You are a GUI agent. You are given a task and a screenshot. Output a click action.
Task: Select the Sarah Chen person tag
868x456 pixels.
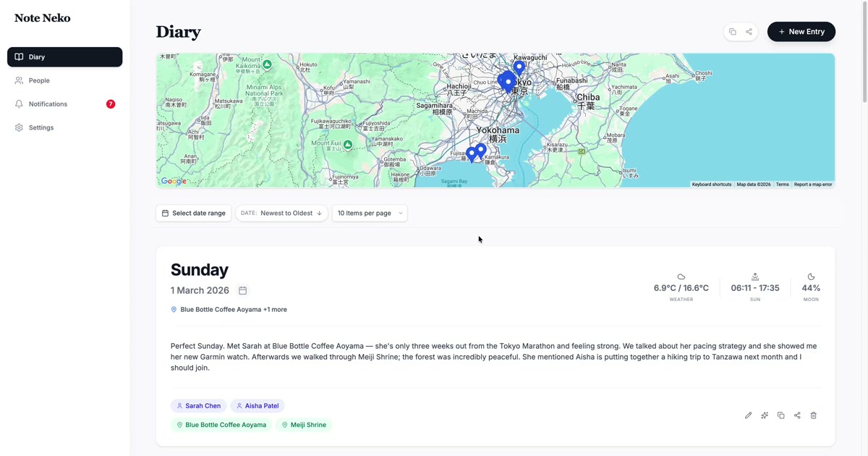(198, 406)
